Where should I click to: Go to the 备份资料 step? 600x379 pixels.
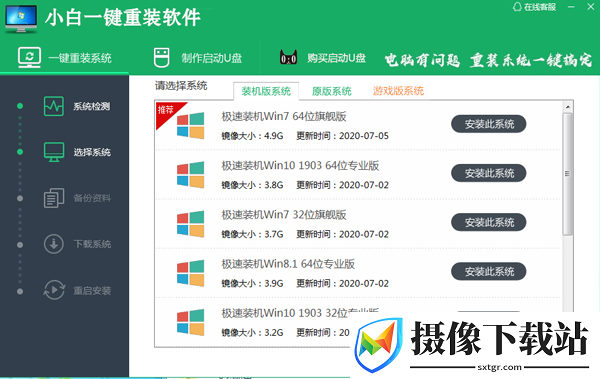pos(92,198)
